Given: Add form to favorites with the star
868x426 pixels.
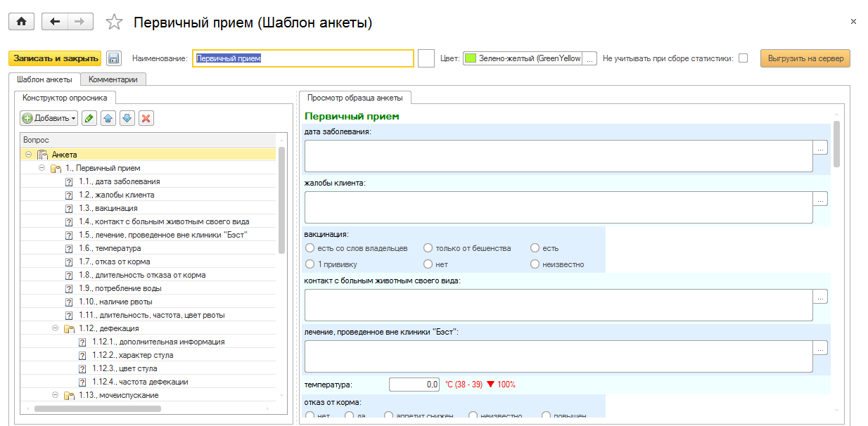Looking at the screenshot, I should pos(114,22).
